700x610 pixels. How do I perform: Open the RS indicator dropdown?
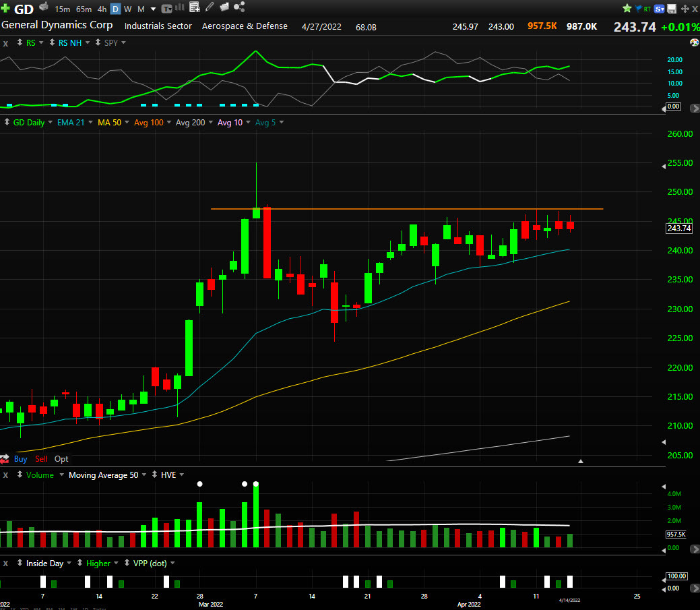(41, 42)
